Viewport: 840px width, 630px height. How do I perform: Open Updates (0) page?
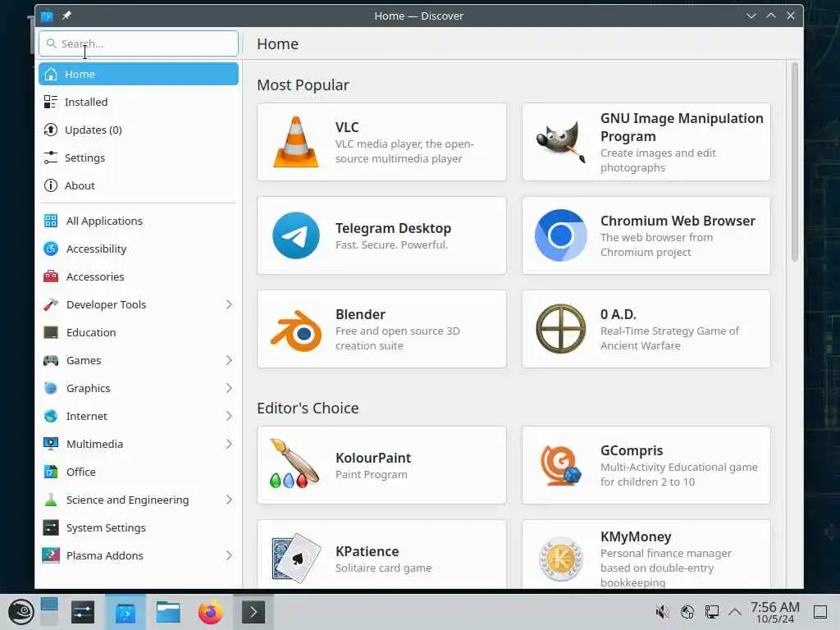[x=138, y=130]
